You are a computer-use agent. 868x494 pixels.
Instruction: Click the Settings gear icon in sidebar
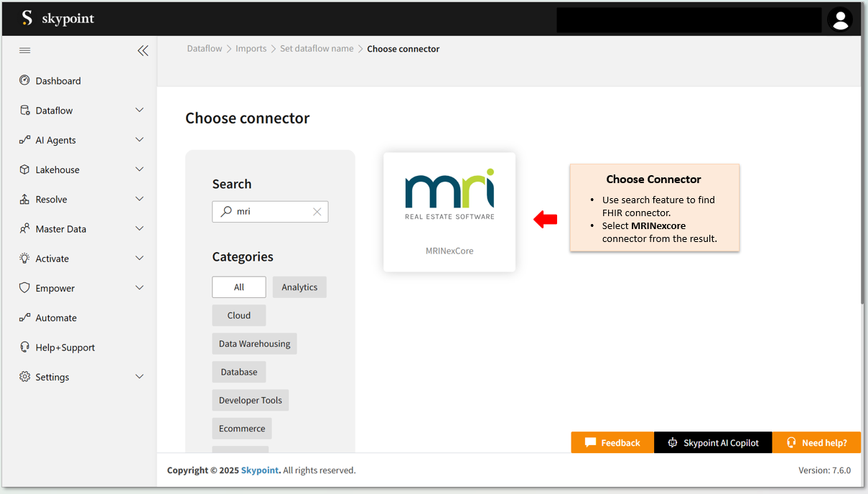(25, 377)
